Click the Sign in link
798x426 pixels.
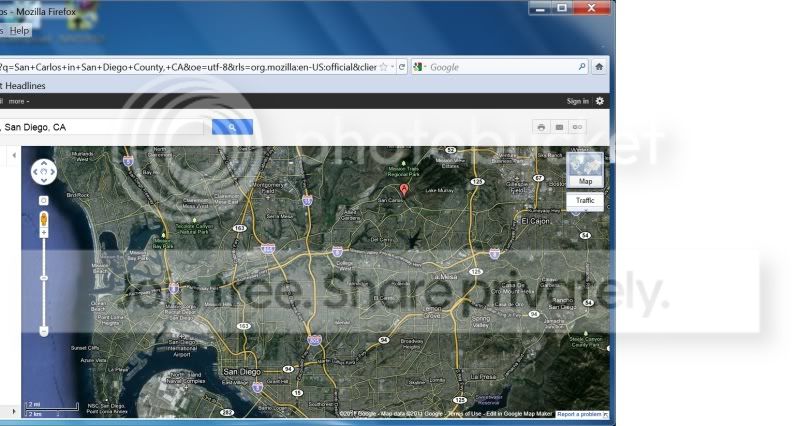577,101
